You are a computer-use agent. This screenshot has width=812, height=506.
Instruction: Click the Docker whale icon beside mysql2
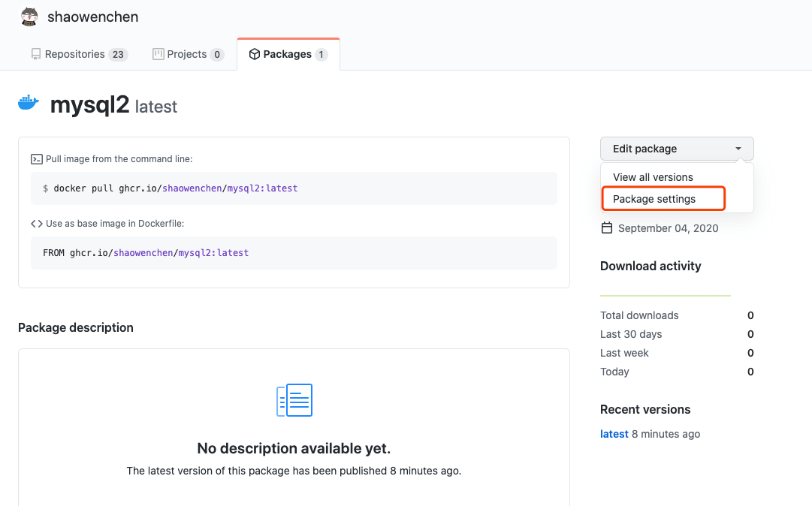tap(29, 104)
